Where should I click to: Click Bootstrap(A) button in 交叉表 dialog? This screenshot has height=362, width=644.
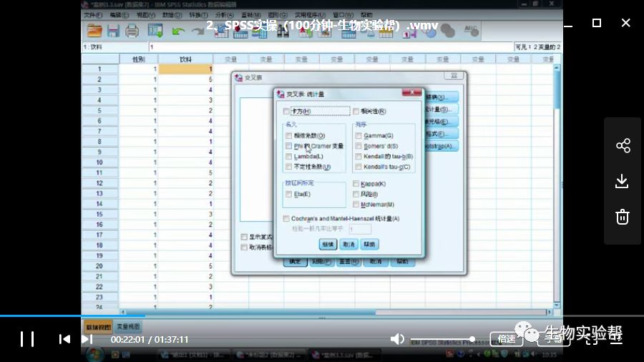pos(441,146)
